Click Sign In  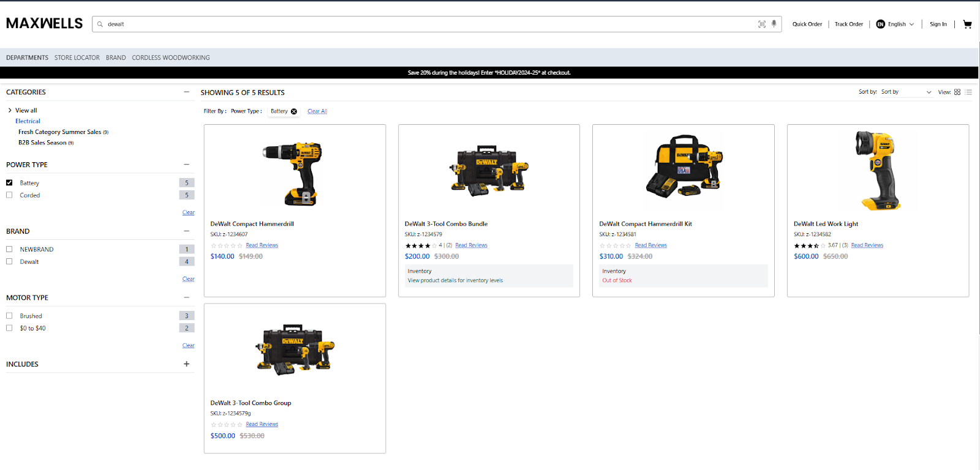[x=938, y=24]
